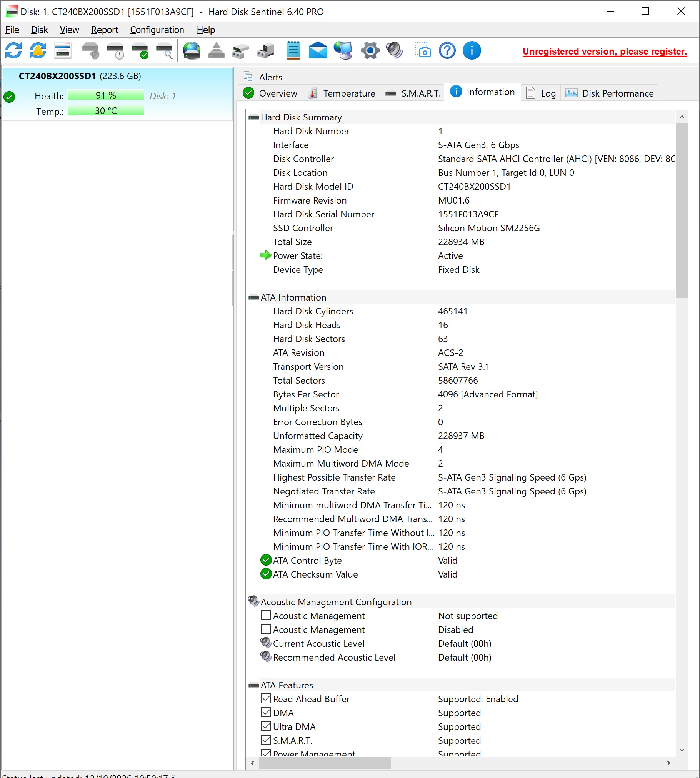Click the 91 % health bar

point(106,95)
